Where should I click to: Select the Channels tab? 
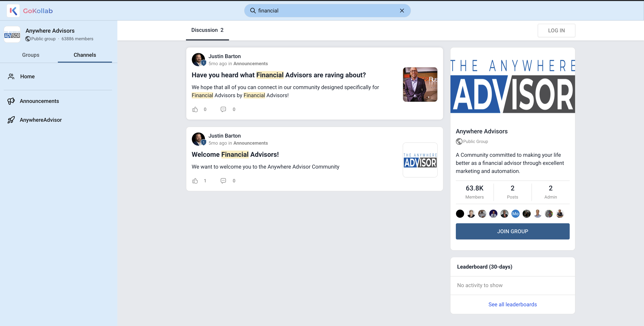[x=85, y=55]
